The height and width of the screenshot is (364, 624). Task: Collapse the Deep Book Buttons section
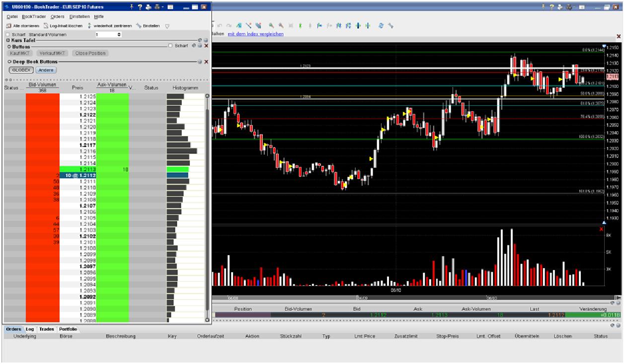pos(8,62)
